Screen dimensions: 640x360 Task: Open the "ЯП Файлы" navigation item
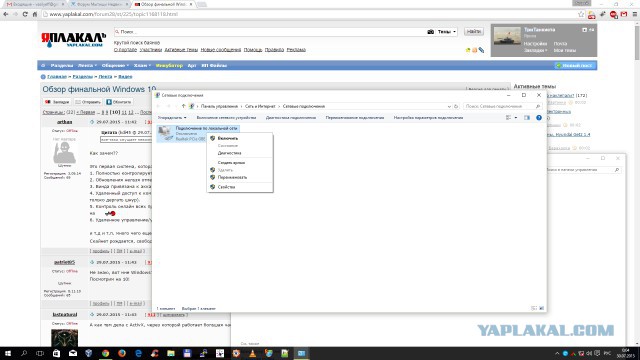coord(214,65)
